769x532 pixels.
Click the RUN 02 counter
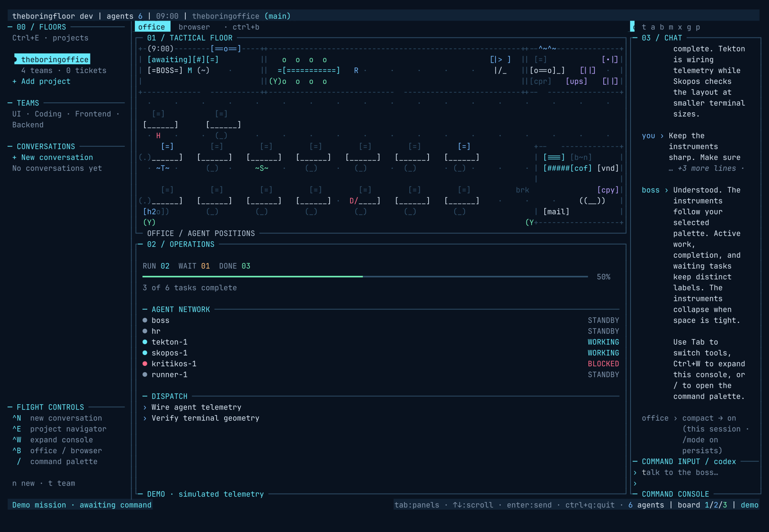point(156,266)
